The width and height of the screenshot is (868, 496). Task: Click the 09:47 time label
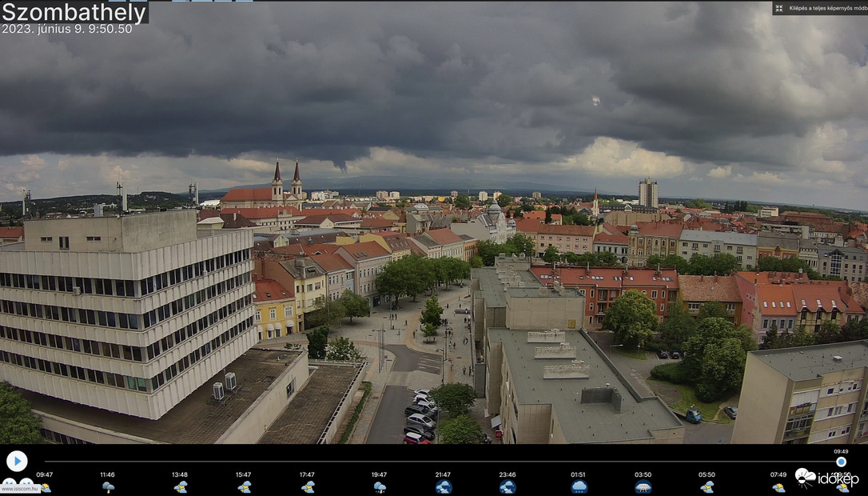click(x=46, y=474)
